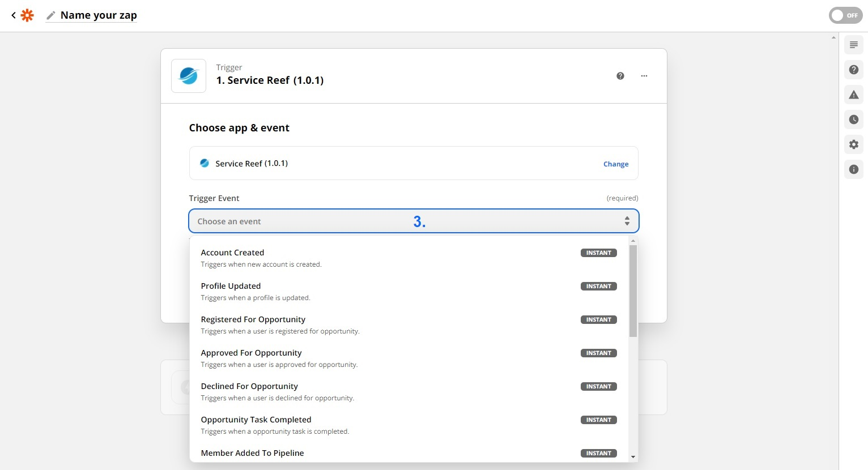Click the event list scrollbar thumb
The width and height of the screenshot is (868, 470).
click(633, 291)
